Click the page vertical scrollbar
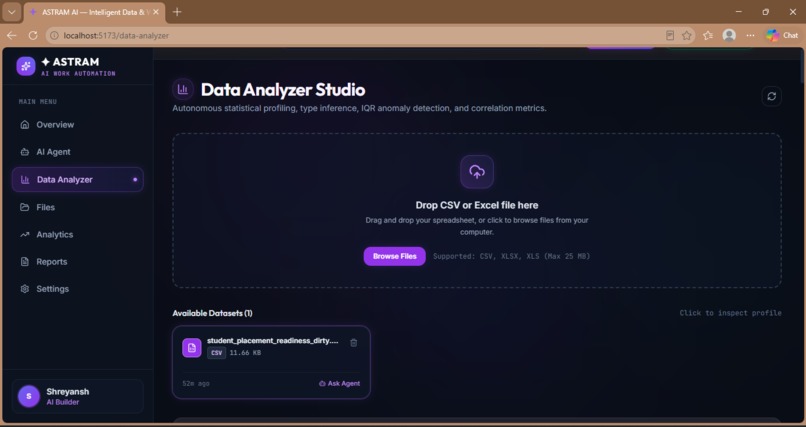This screenshot has height=427, width=806. click(x=802, y=64)
